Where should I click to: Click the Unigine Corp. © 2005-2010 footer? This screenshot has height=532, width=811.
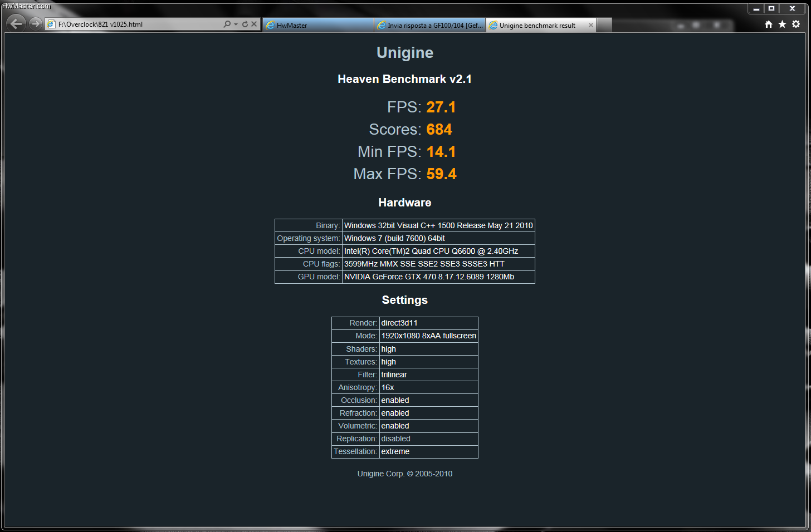[x=405, y=474]
